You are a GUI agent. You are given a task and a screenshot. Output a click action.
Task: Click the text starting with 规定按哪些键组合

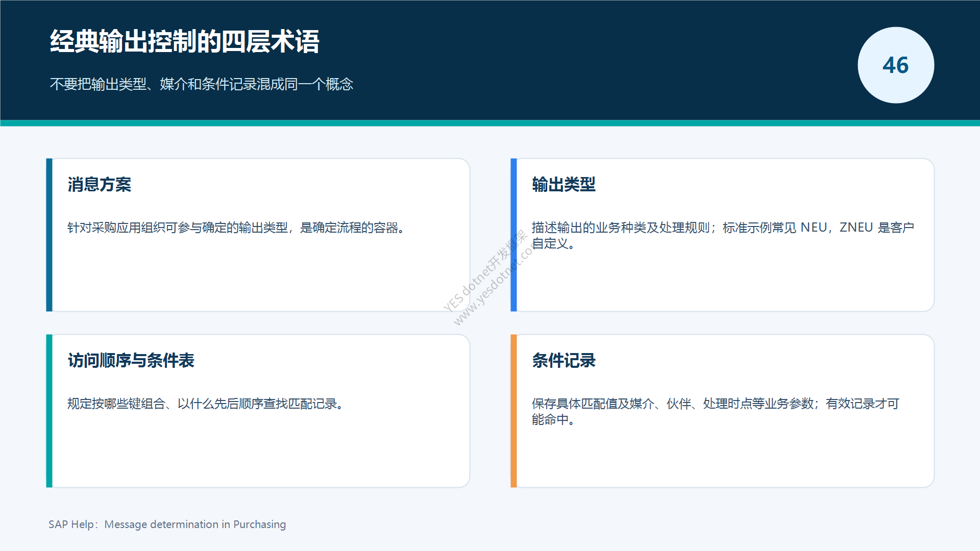click(206, 404)
